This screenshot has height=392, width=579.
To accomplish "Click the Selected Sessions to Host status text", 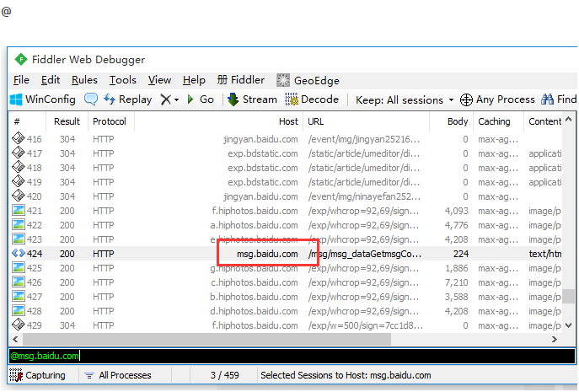I will (346, 375).
